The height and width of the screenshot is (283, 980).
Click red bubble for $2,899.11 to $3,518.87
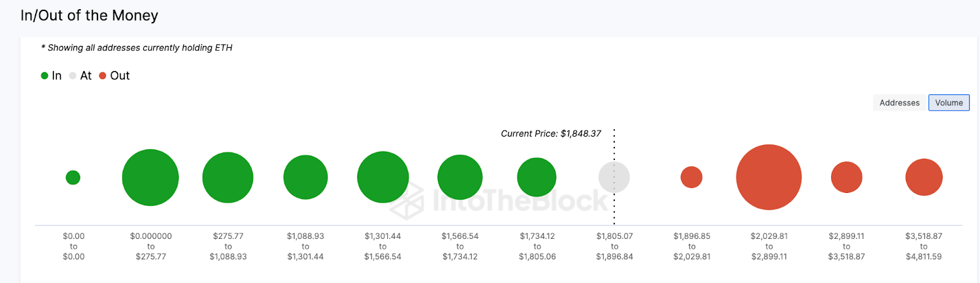click(846, 177)
